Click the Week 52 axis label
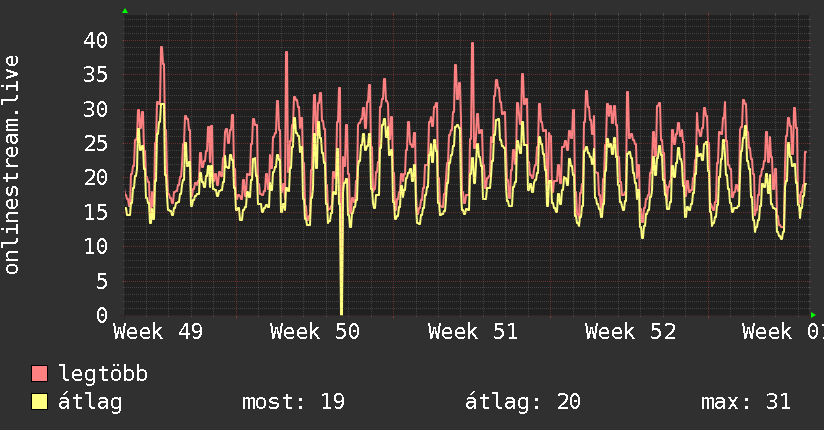This screenshot has width=824, height=430. click(631, 332)
